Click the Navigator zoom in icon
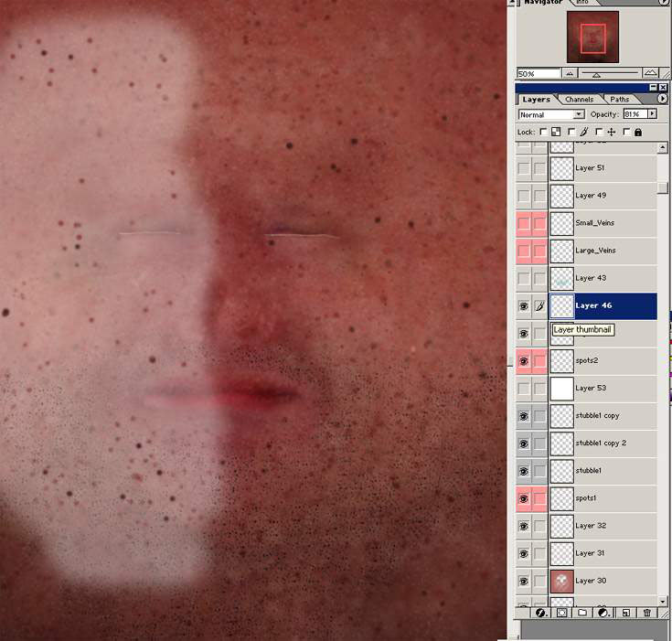Viewport: 672px width, 641px height. pos(650,73)
